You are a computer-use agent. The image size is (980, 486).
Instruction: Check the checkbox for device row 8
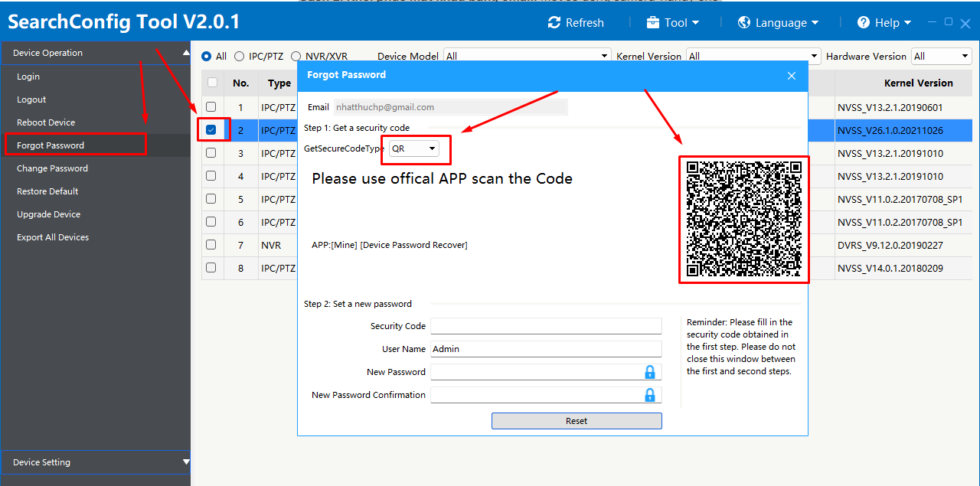(211, 268)
